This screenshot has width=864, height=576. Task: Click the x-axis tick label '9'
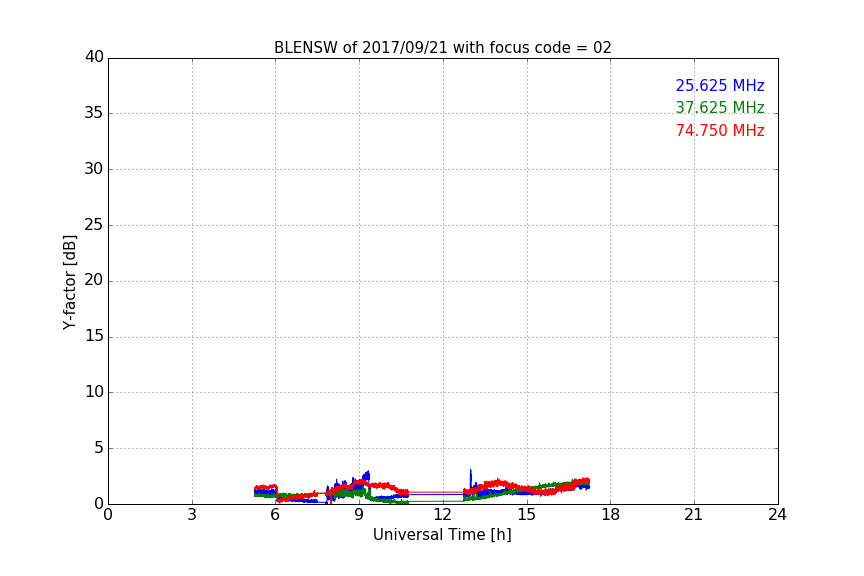[x=359, y=515]
